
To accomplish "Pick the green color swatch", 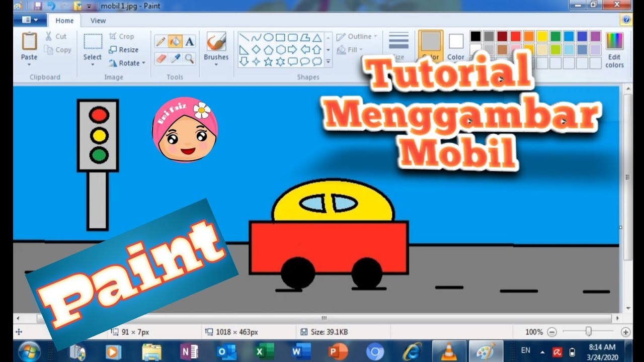I will pyautogui.click(x=555, y=36).
